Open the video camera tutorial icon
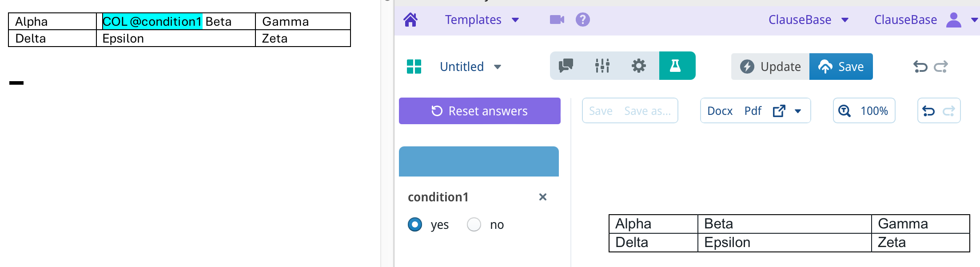980x267 pixels. [557, 20]
